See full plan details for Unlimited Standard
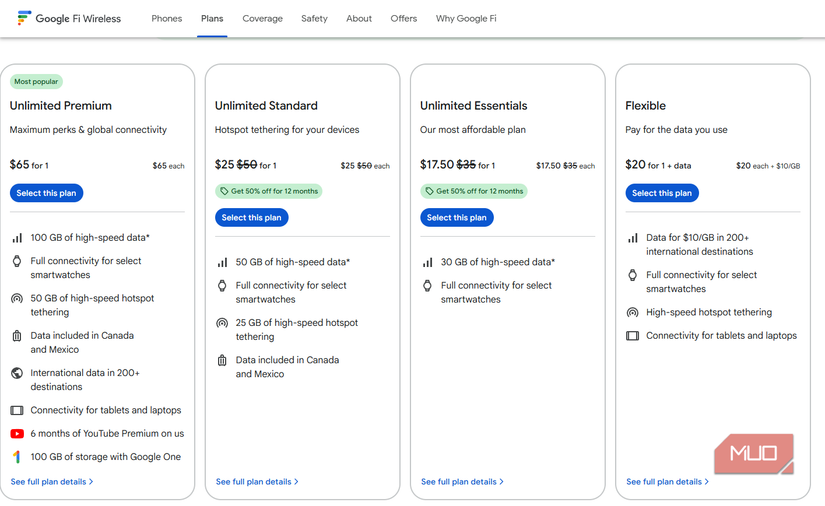Screen dimensions: 825x506 click(x=257, y=482)
